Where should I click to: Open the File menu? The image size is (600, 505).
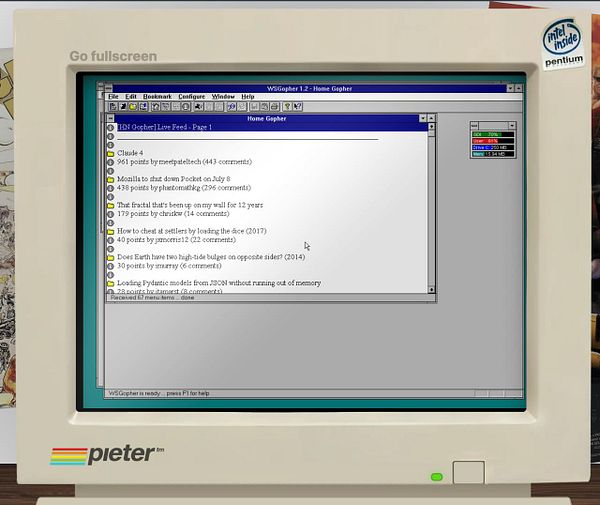pos(113,97)
